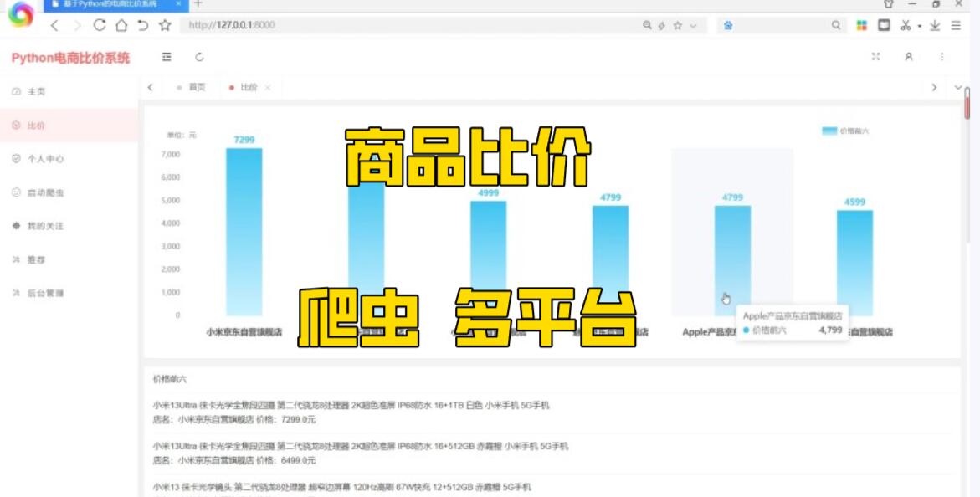Open 推荐 in the sidebar

point(69,259)
